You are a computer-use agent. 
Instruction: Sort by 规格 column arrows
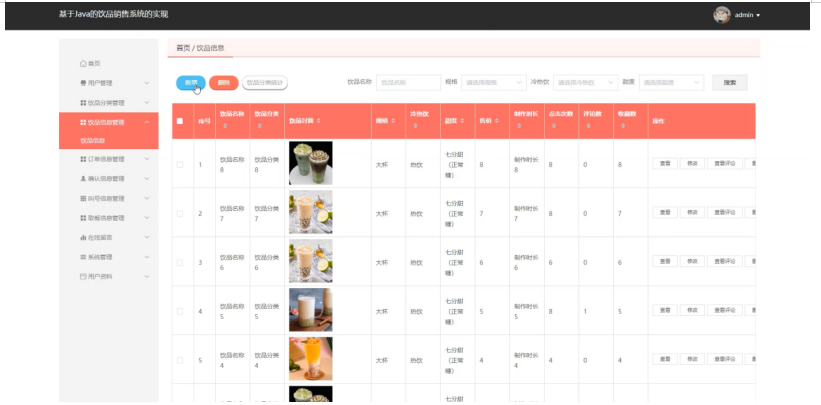coord(393,121)
